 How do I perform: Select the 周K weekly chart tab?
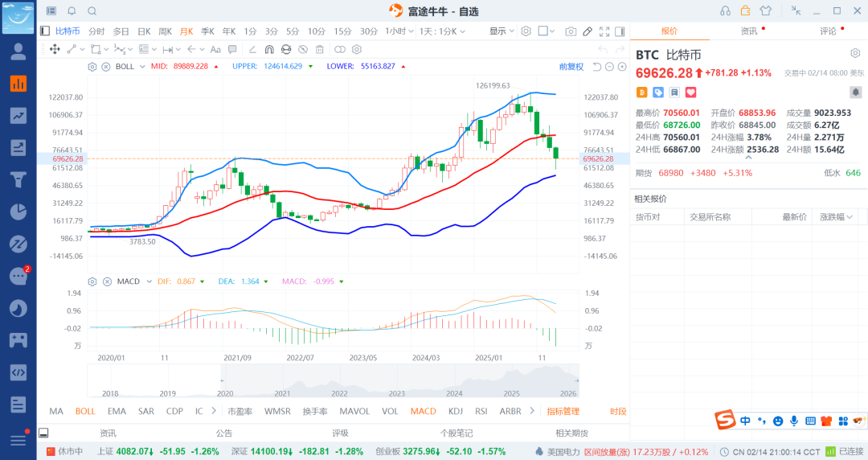pos(165,31)
